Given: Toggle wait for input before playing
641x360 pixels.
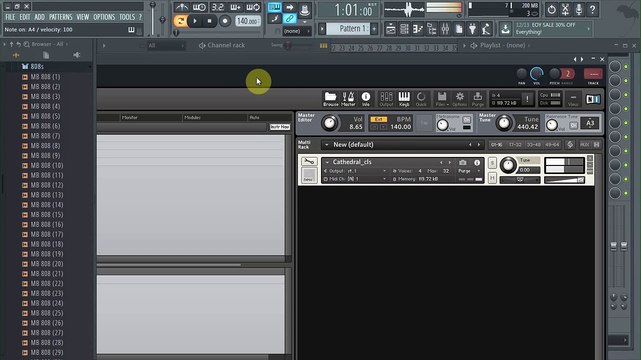Looking at the screenshot, I should click(199, 7).
